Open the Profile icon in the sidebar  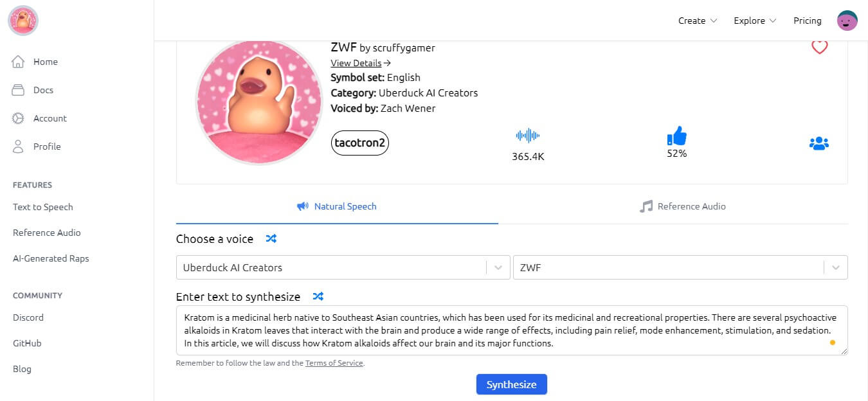point(19,147)
